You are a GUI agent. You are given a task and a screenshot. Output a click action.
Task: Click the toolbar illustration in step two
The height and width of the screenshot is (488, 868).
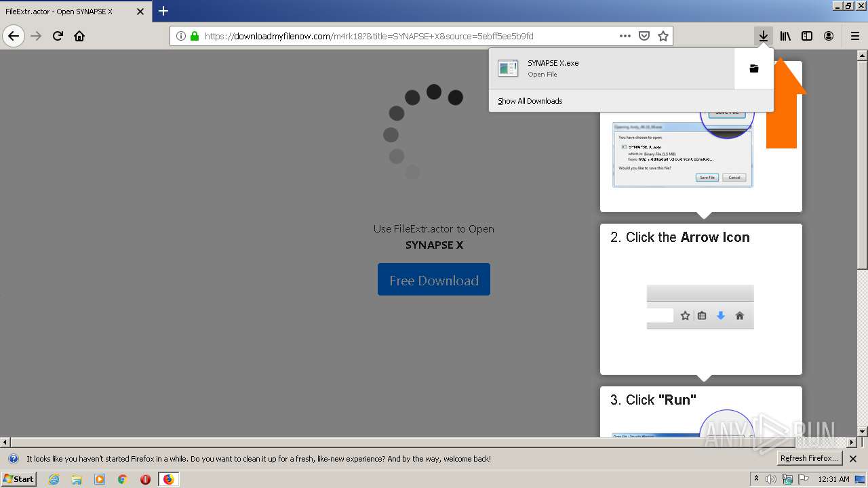click(701, 307)
